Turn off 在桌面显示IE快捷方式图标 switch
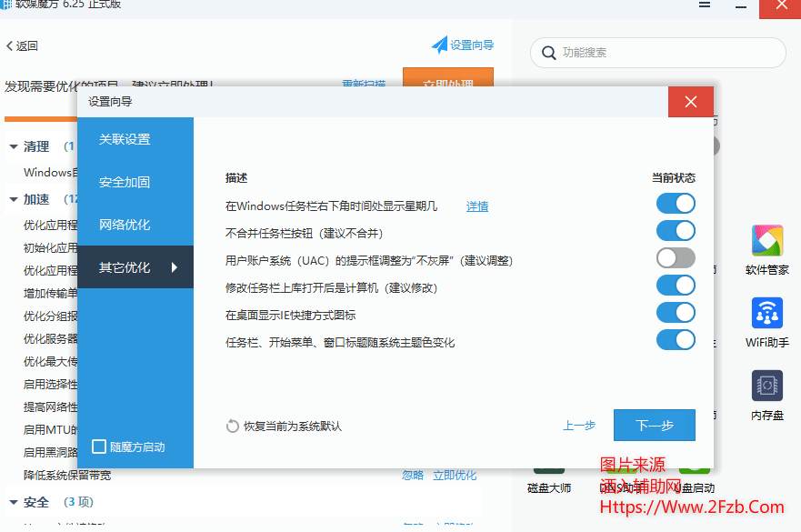The width and height of the screenshot is (801, 532). pyautogui.click(x=676, y=313)
